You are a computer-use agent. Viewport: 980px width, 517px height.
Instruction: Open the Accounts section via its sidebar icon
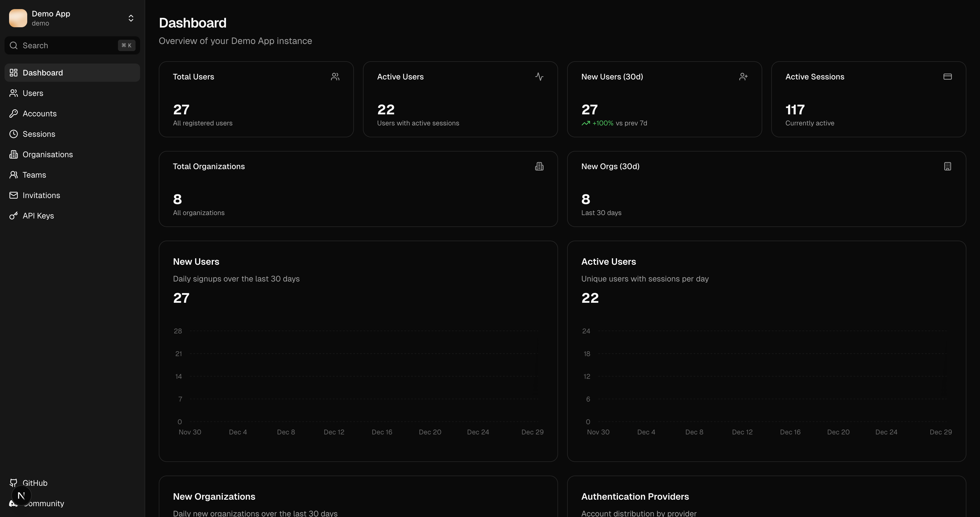click(13, 114)
